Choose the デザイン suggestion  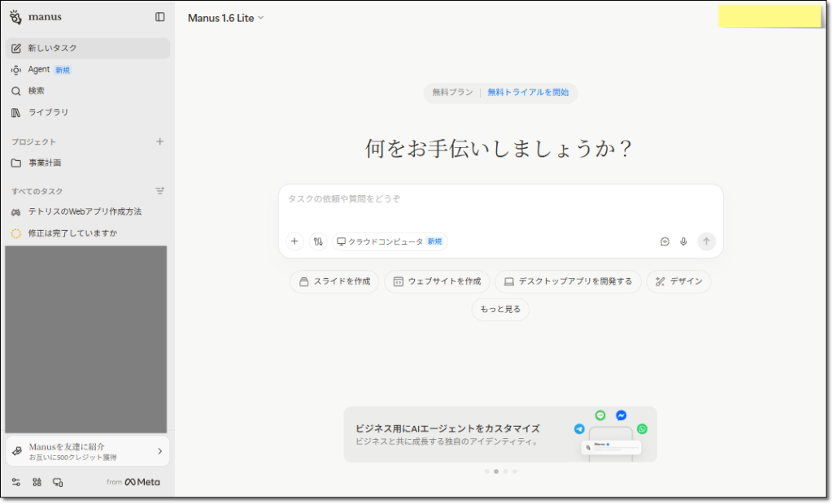pyautogui.click(x=679, y=281)
